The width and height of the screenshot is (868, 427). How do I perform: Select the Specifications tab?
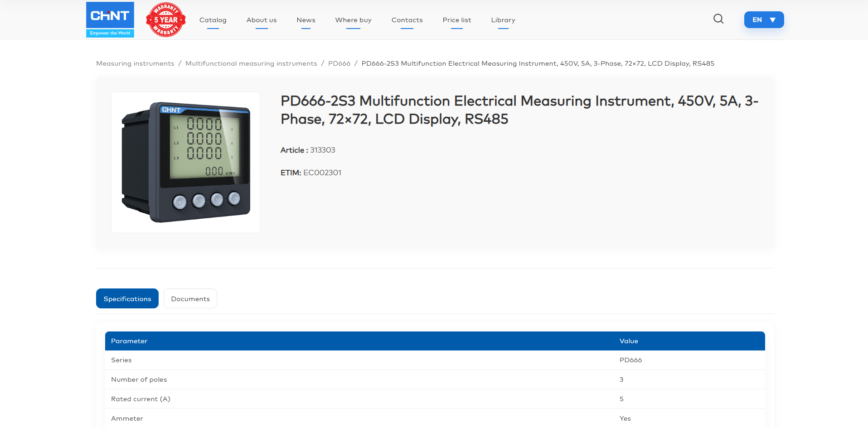pyautogui.click(x=127, y=298)
